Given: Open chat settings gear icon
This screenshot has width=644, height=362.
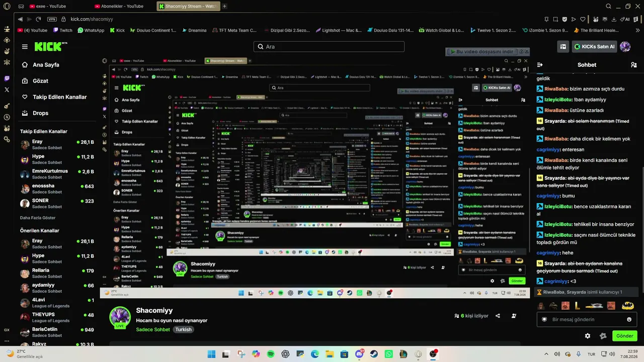Looking at the screenshot, I should point(588,336).
